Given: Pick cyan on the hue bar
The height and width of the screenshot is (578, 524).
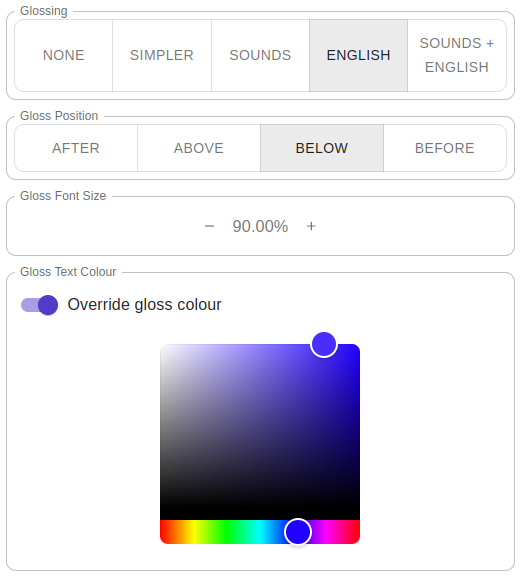Looking at the screenshot, I should pos(260,532).
